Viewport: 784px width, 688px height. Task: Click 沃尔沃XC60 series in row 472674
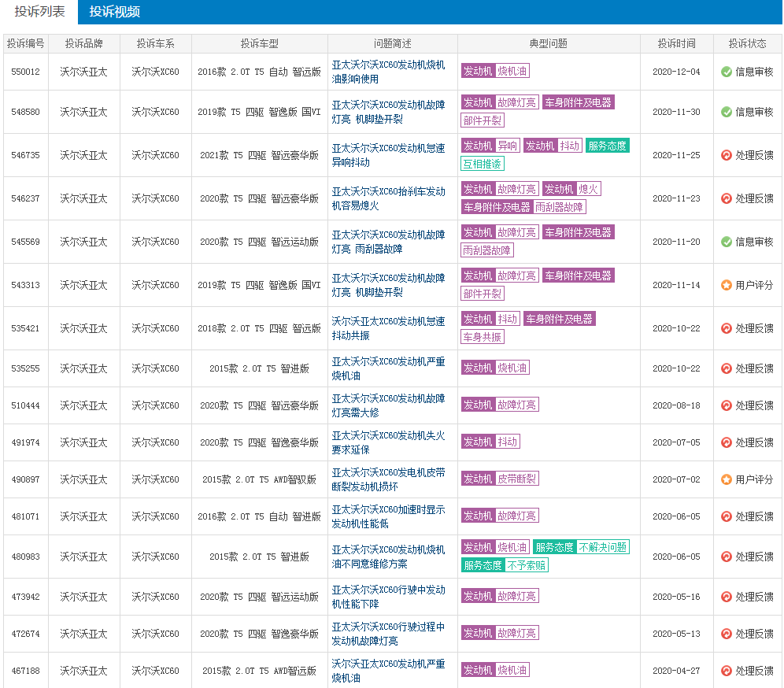(x=156, y=634)
